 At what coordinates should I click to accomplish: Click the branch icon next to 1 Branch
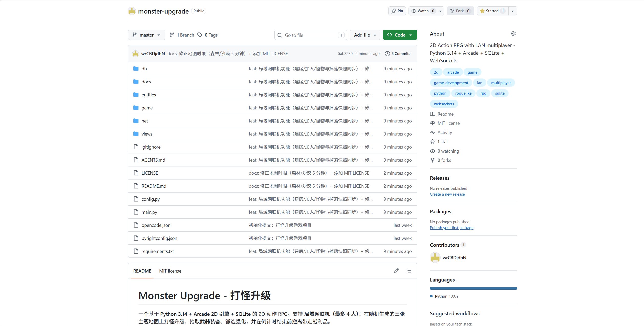click(x=172, y=35)
